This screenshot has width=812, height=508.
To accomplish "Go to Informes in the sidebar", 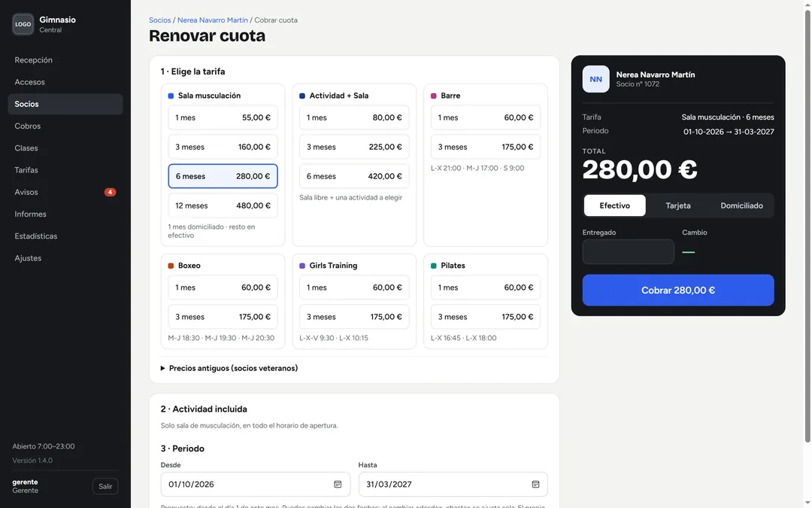I will 65,214.
